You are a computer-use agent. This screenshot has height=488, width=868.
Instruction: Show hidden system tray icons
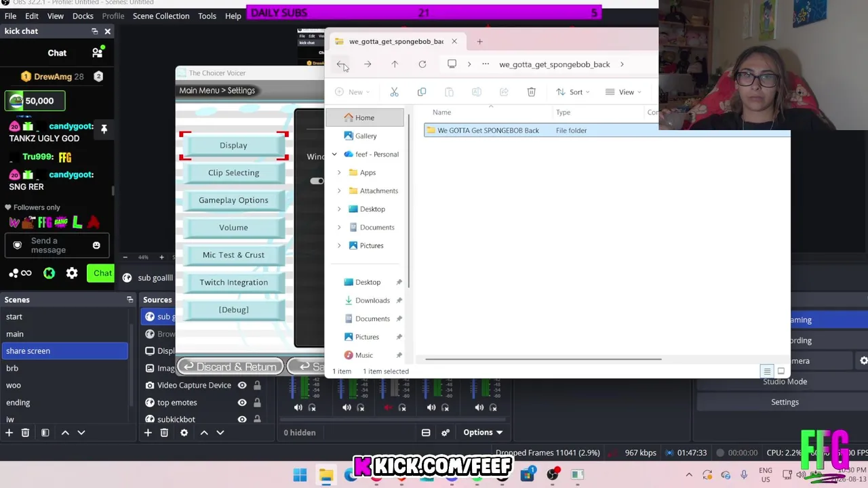pos(689,474)
